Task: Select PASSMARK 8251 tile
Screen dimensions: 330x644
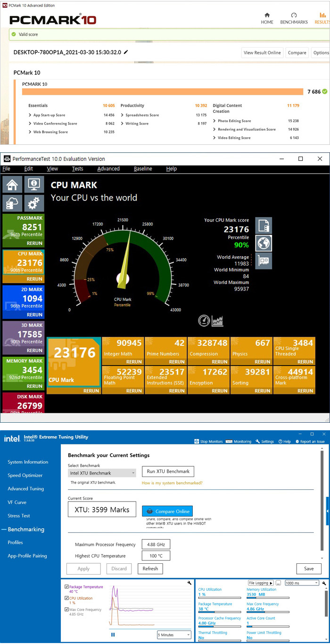Action: pyautogui.click(x=24, y=230)
